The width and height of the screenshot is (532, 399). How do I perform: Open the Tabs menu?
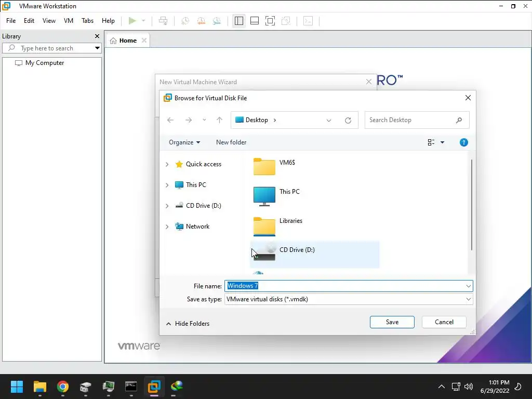[x=87, y=21]
